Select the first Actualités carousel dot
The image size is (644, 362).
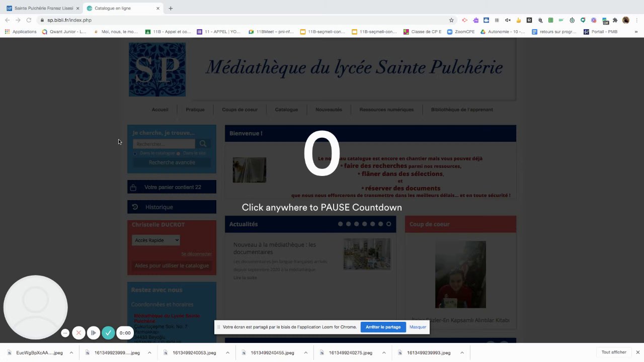point(341,224)
